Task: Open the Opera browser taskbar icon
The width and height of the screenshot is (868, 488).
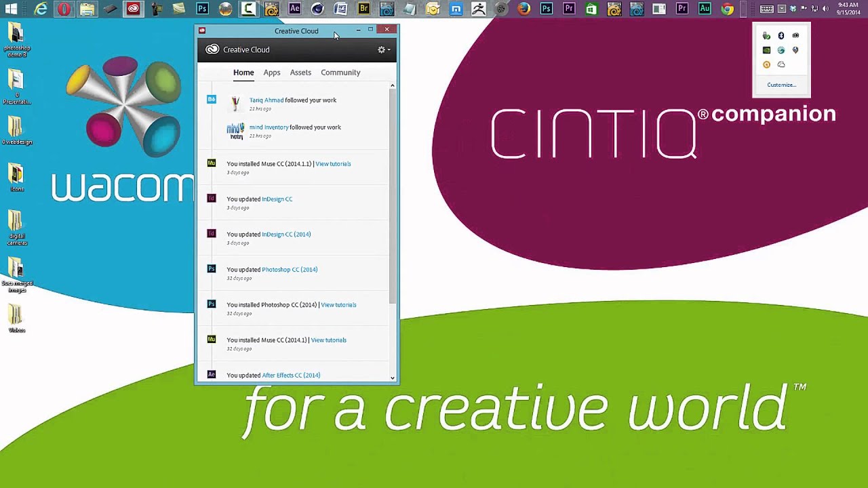Action: point(64,9)
